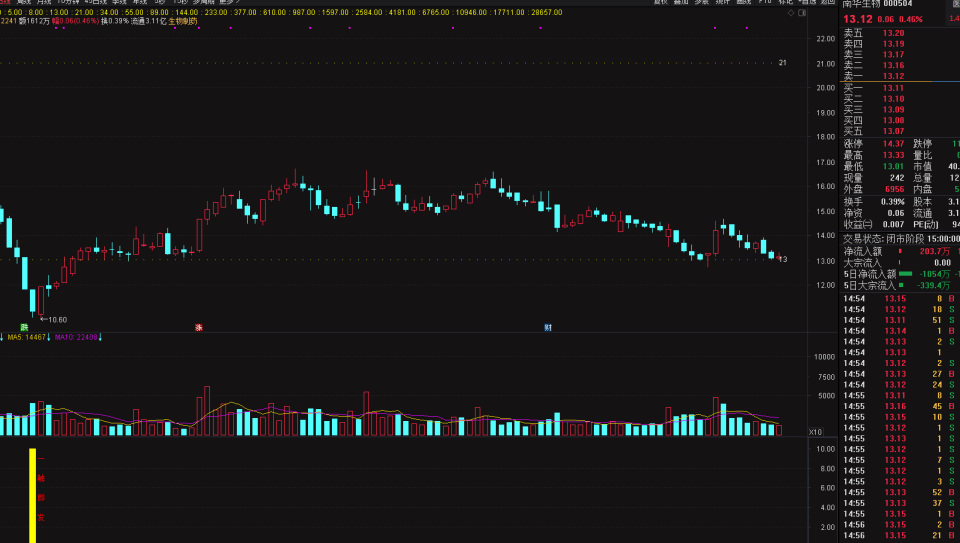Viewport: 960px width, 543px height.
Task: Click the green 5日净流入额 bar
Action: coord(905,273)
